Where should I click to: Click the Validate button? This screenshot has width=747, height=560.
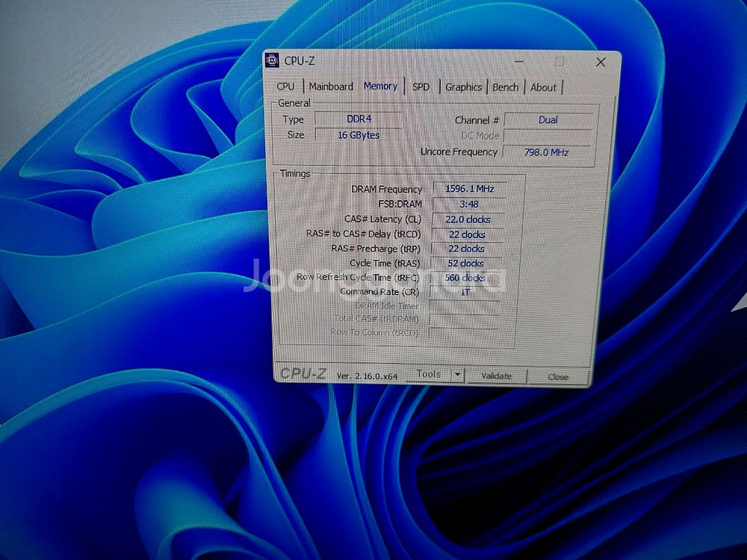click(x=496, y=376)
